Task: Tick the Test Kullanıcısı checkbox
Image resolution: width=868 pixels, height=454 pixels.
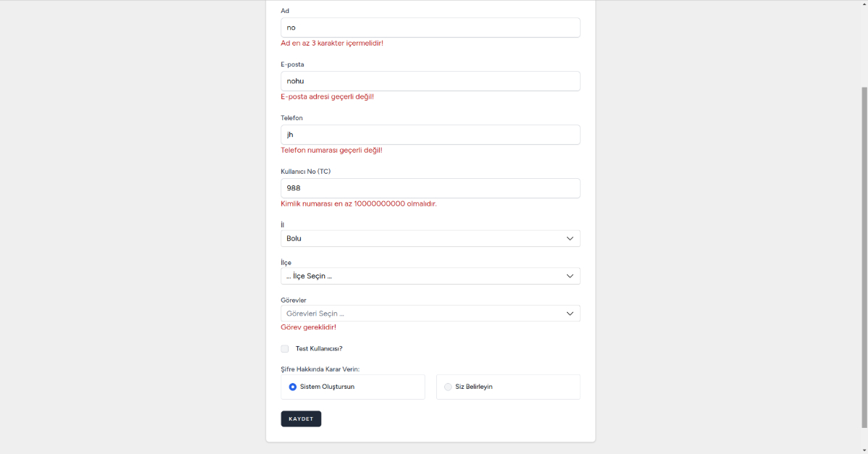Action: (285, 349)
